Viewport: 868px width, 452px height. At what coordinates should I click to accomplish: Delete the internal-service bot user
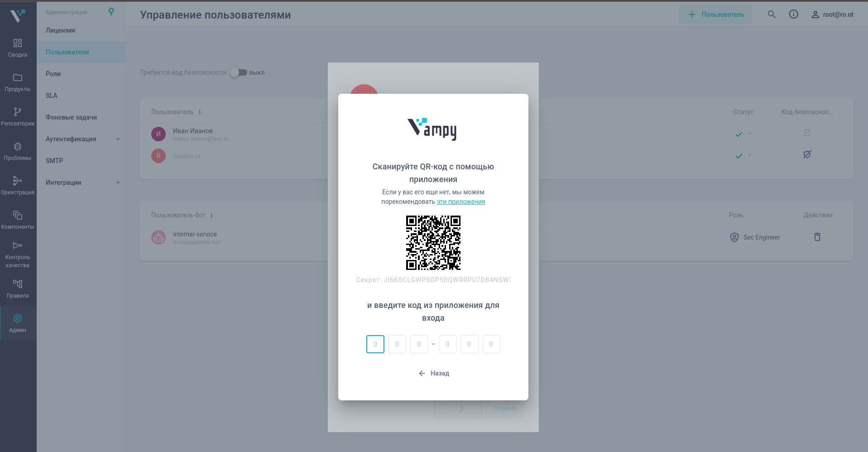(817, 237)
